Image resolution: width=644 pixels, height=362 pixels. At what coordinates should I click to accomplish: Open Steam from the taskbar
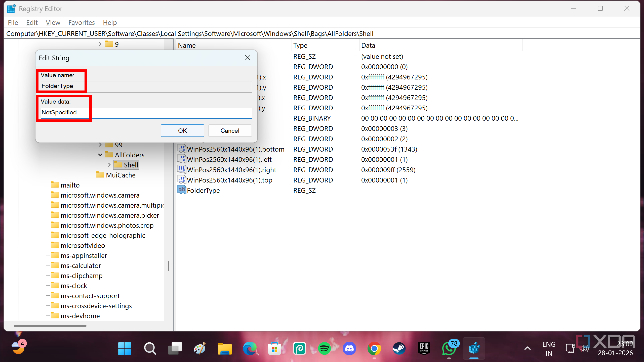(399, 349)
